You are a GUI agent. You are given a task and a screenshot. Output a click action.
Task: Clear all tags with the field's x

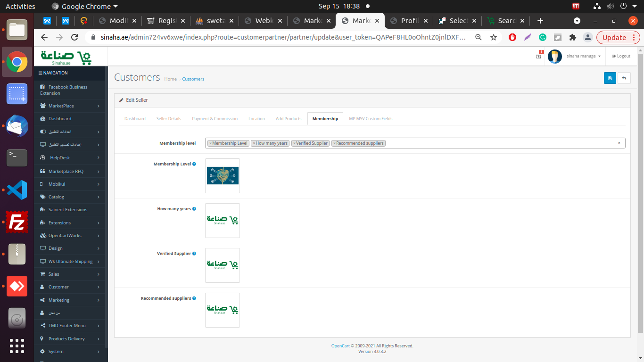(x=619, y=143)
